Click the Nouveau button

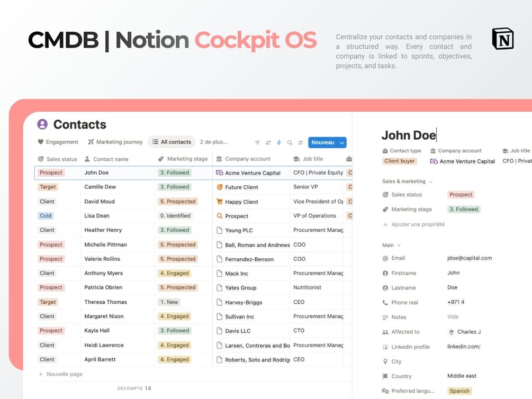coord(323,142)
